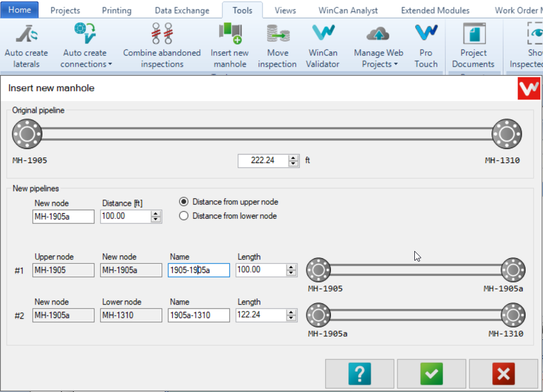Image resolution: width=543 pixels, height=392 pixels.
Task: Click the MH-1310 node icon in Original pipeline
Action: (507, 134)
